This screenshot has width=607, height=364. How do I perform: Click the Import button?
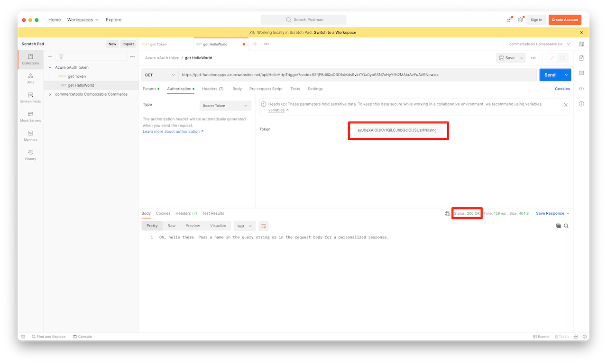pos(128,44)
